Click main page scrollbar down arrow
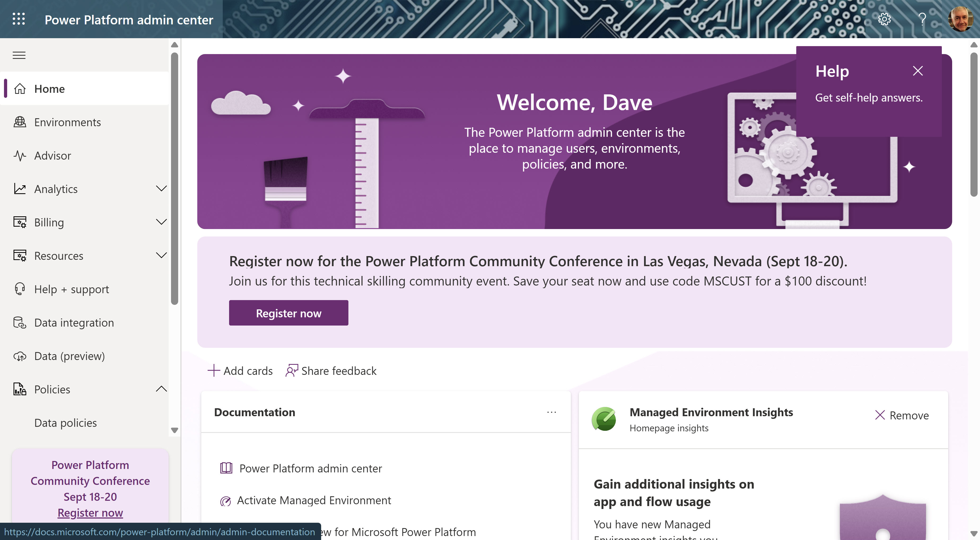980x540 pixels. [974, 533]
